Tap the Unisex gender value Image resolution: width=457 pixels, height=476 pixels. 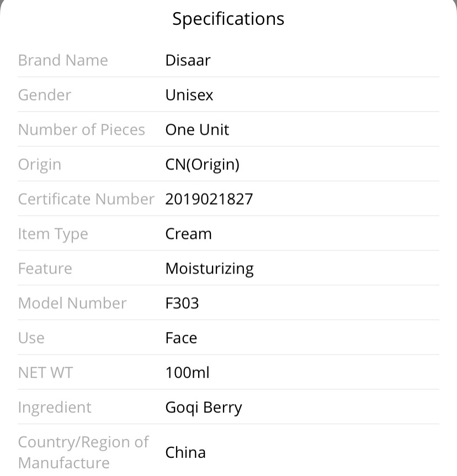[x=189, y=95]
